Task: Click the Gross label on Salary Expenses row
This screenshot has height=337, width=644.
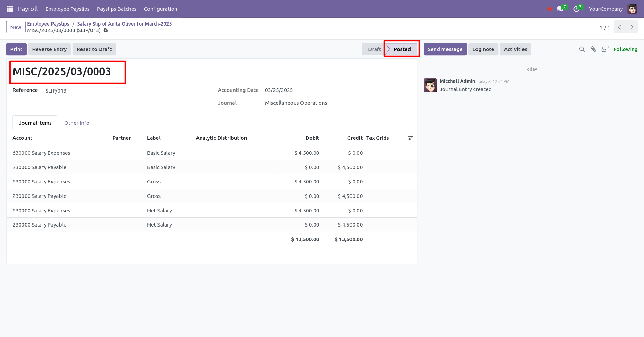Action: coord(154,182)
